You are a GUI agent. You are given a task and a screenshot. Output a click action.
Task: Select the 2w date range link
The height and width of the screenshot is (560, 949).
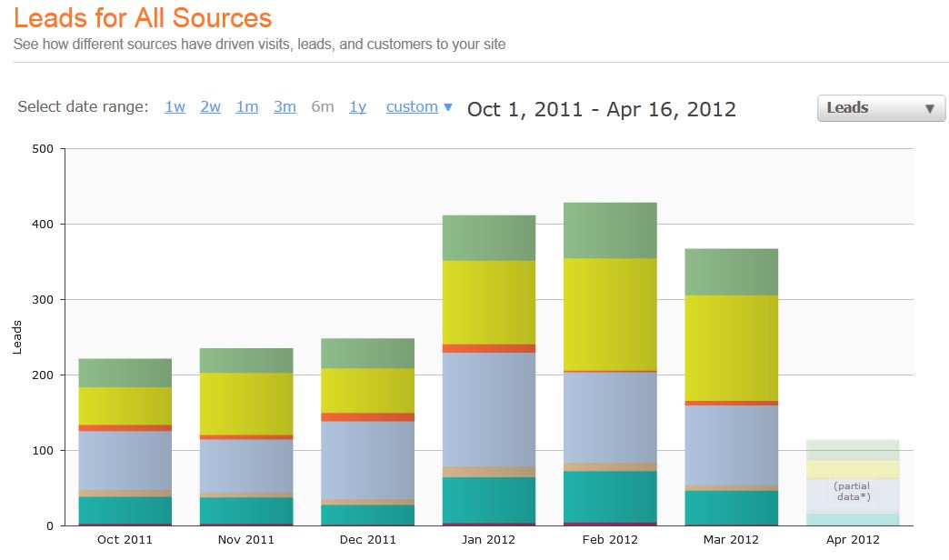[210, 107]
